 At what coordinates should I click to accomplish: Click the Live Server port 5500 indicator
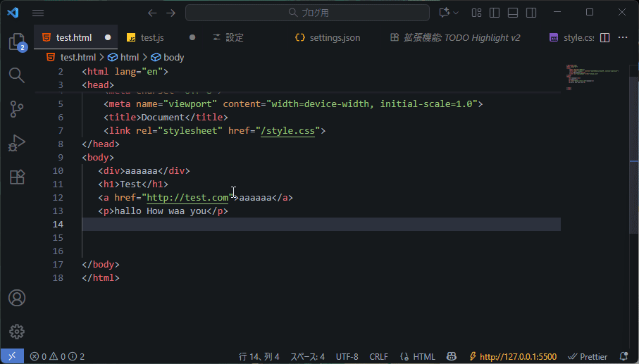513,357
